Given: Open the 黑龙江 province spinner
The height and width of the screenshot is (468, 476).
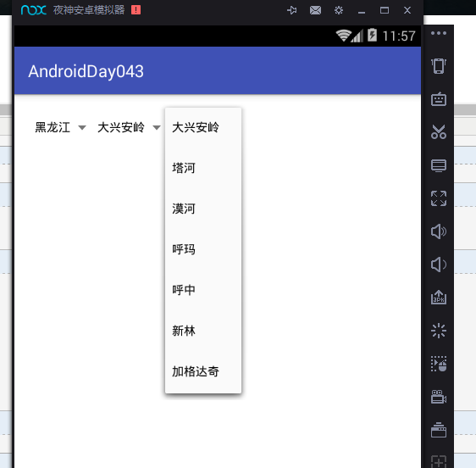Looking at the screenshot, I should [60, 127].
